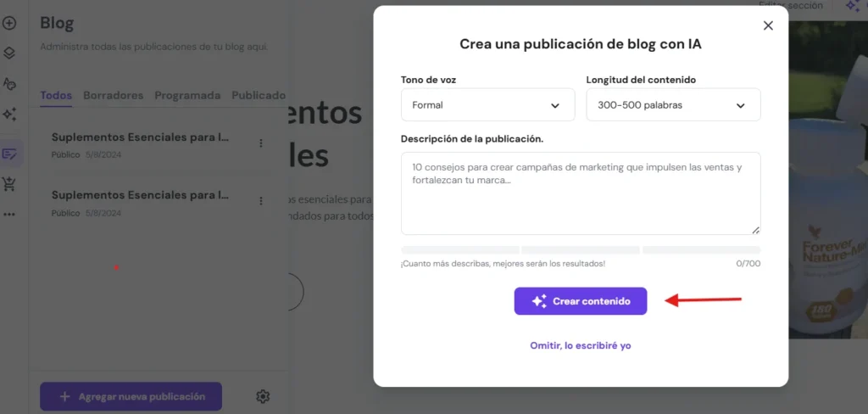Viewport: 868px width, 414px height.
Task: Click the Crear contenido button
Action: 580,301
